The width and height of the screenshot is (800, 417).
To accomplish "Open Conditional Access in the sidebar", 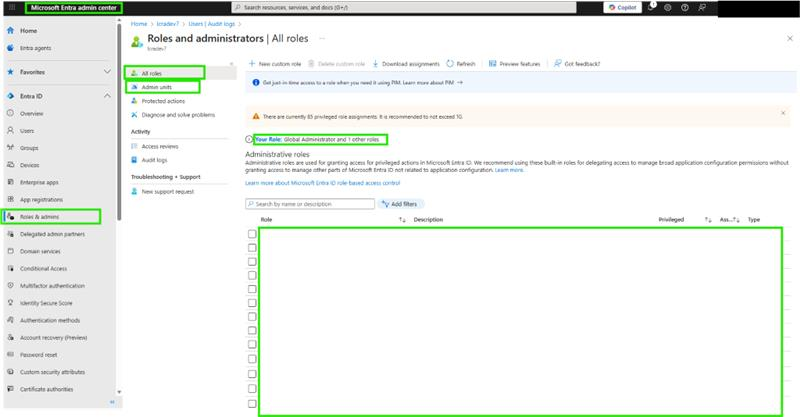I will (43, 268).
